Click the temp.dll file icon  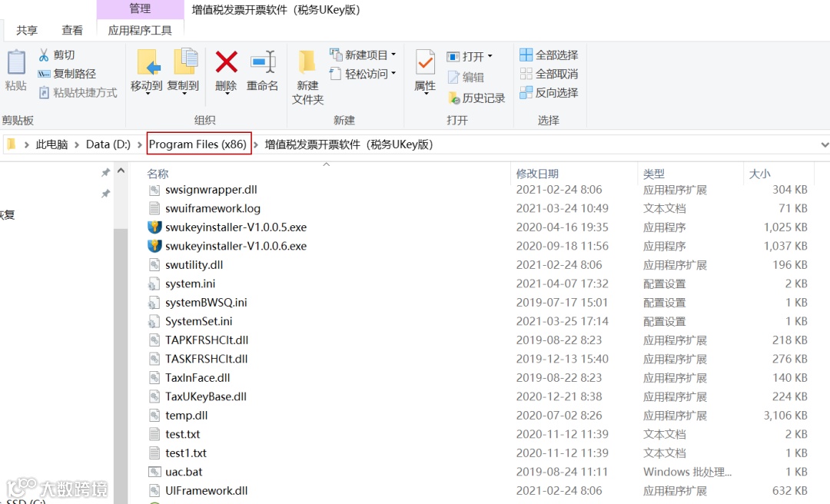(154, 416)
